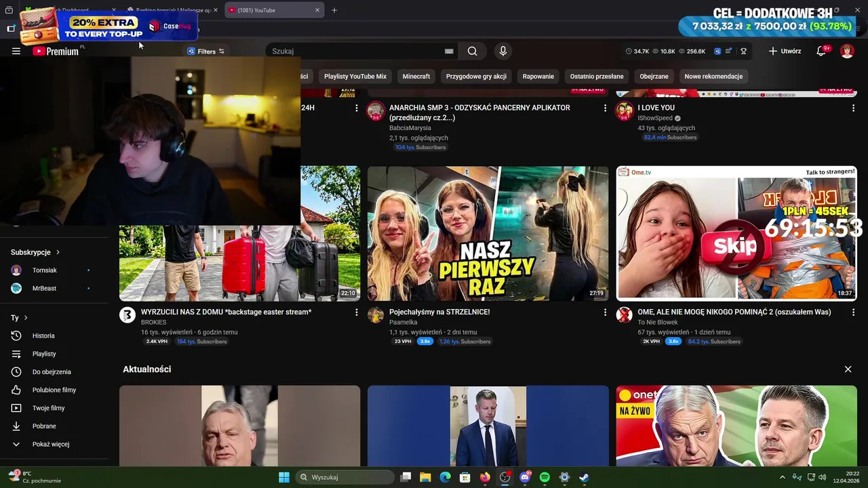The height and width of the screenshot is (488, 868).
Task: Select the Rapowanie chip
Action: coord(538,77)
